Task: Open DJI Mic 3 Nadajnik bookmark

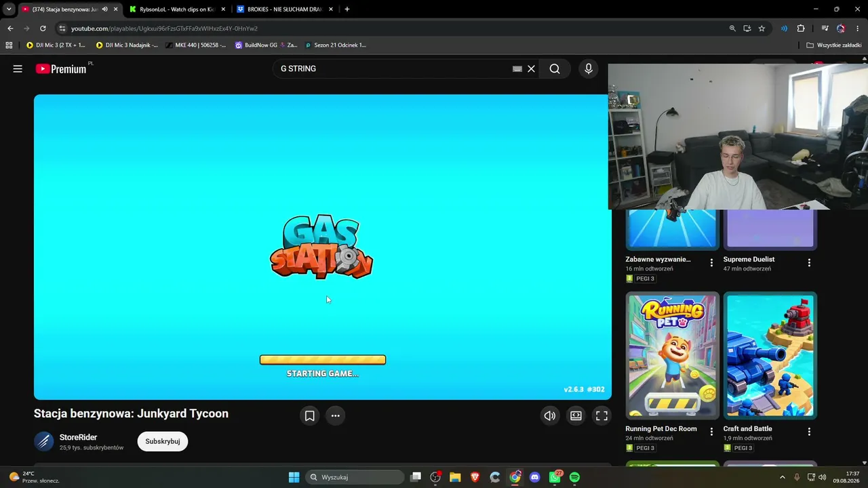Action: [127, 45]
